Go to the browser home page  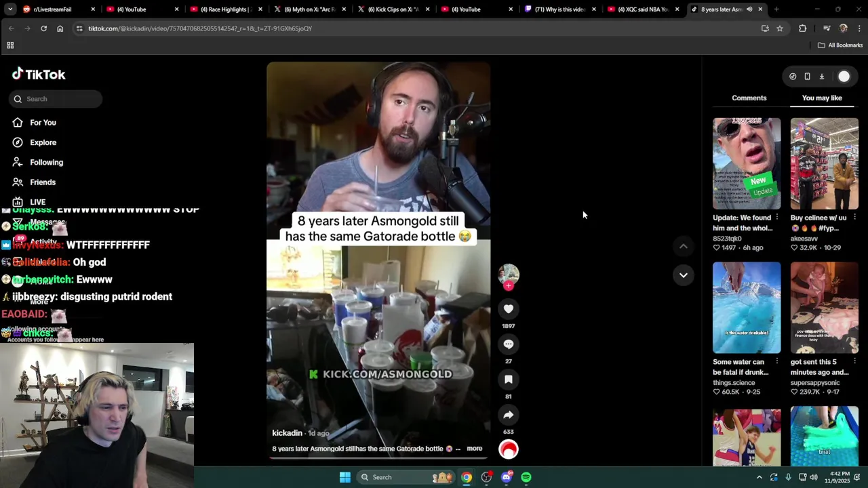tap(60, 28)
